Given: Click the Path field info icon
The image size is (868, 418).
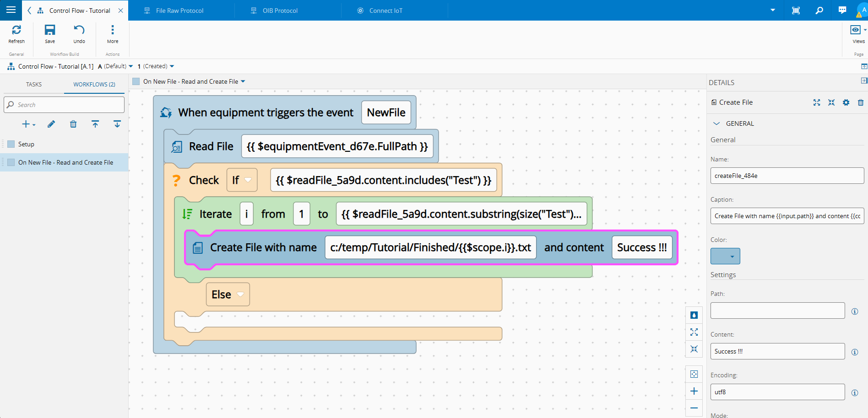Looking at the screenshot, I should point(854,311).
